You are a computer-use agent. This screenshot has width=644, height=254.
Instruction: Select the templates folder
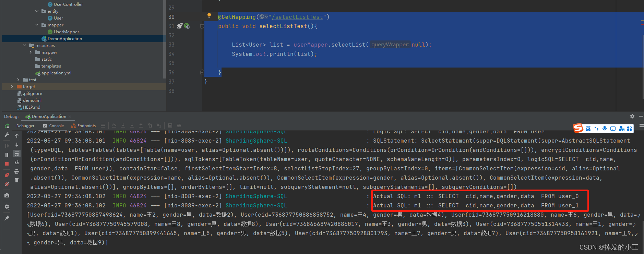(x=48, y=66)
